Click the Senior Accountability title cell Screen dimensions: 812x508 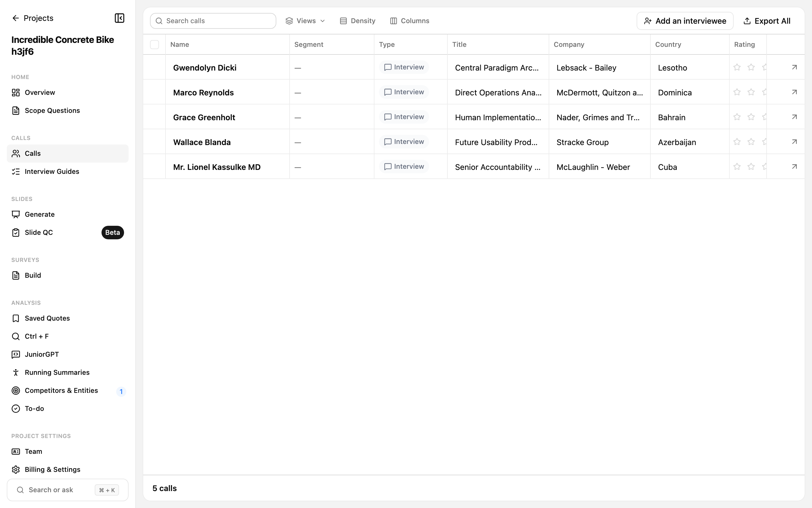498,167
